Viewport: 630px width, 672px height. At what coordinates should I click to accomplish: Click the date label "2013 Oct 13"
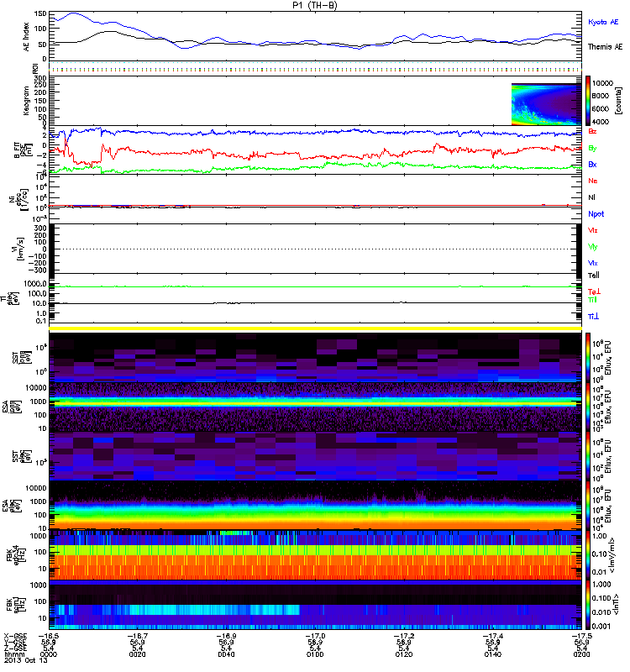tap(26, 660)
